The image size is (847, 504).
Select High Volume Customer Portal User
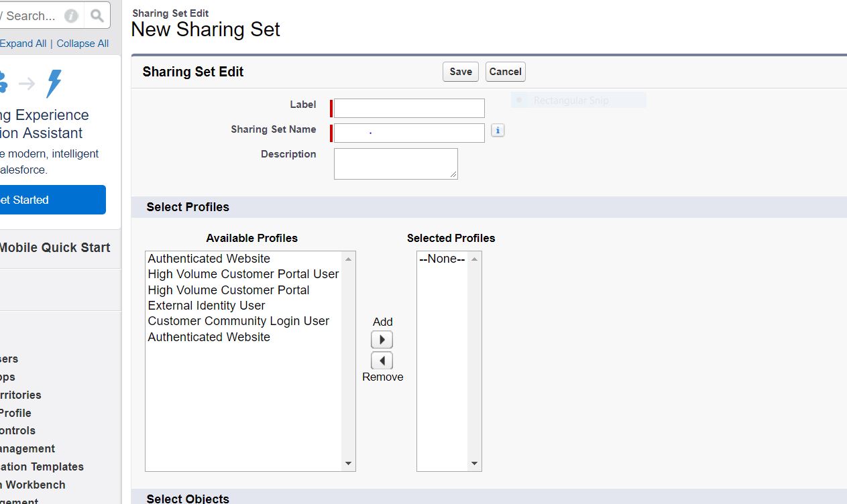243,274
